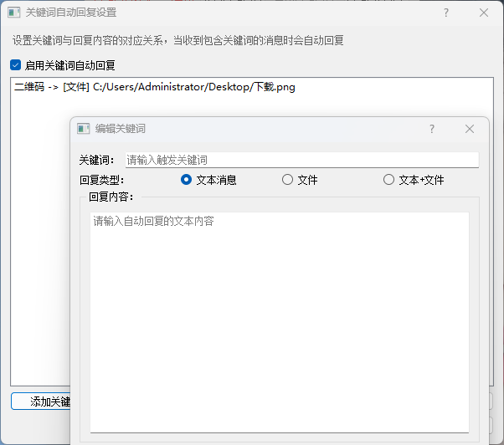Viewport: 504px width, 445px height.
Task: Click the 编辑关键词 dialog title text
Action: click(x=121, y=129)
